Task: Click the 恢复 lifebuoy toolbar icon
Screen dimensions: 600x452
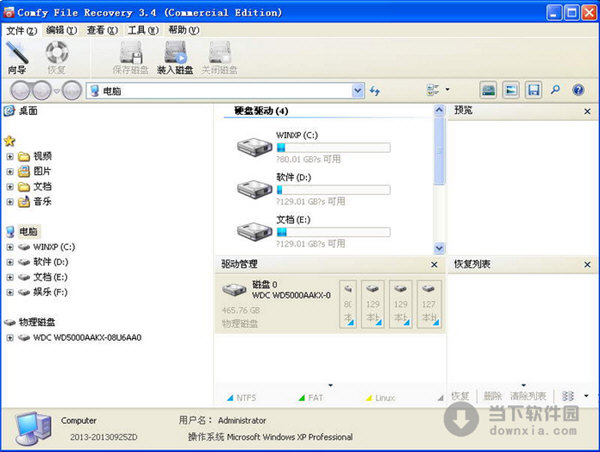Action: point(57,58)
